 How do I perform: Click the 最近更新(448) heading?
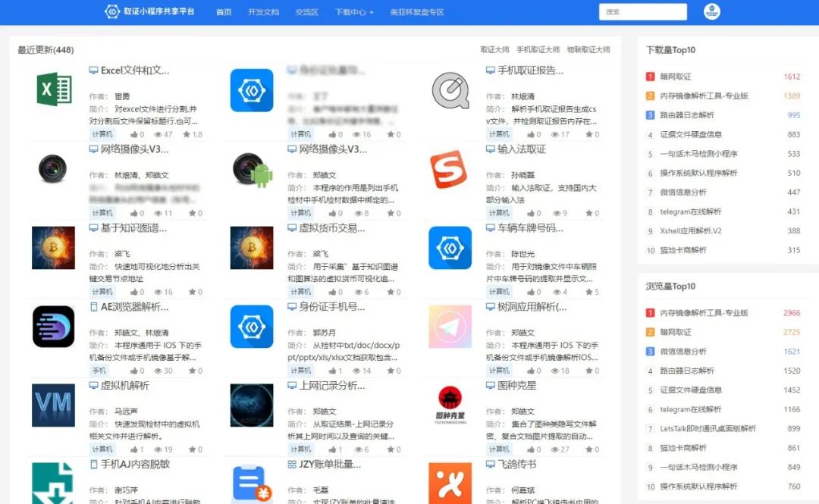point(46,49)
